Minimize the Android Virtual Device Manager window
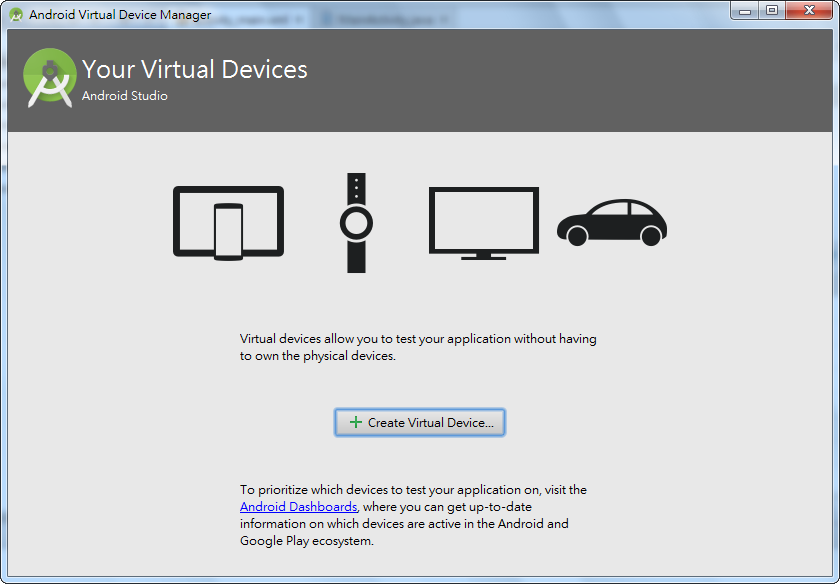 [x=746, y=10]
